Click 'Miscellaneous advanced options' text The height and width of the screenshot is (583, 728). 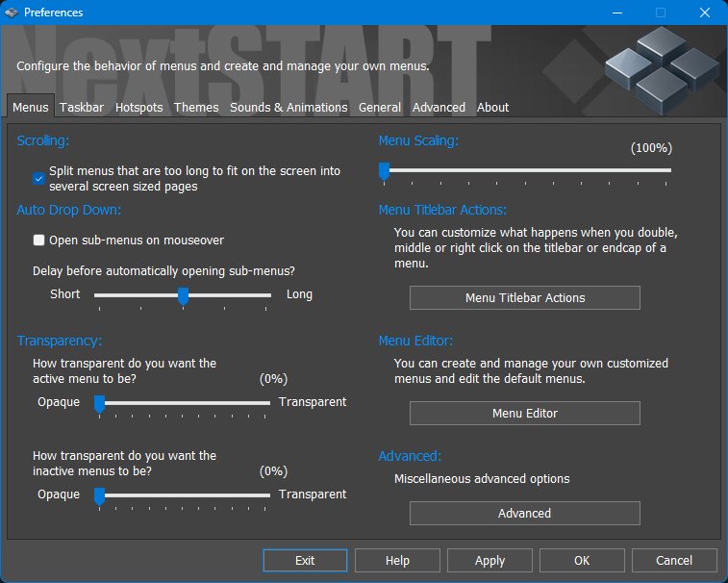[482, 479]
